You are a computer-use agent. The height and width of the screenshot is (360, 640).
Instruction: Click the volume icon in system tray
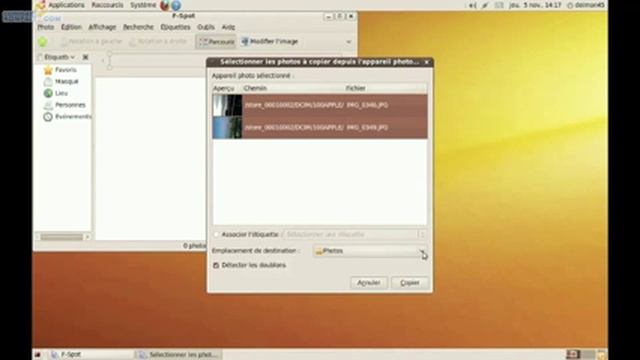(x=472, y=5)
